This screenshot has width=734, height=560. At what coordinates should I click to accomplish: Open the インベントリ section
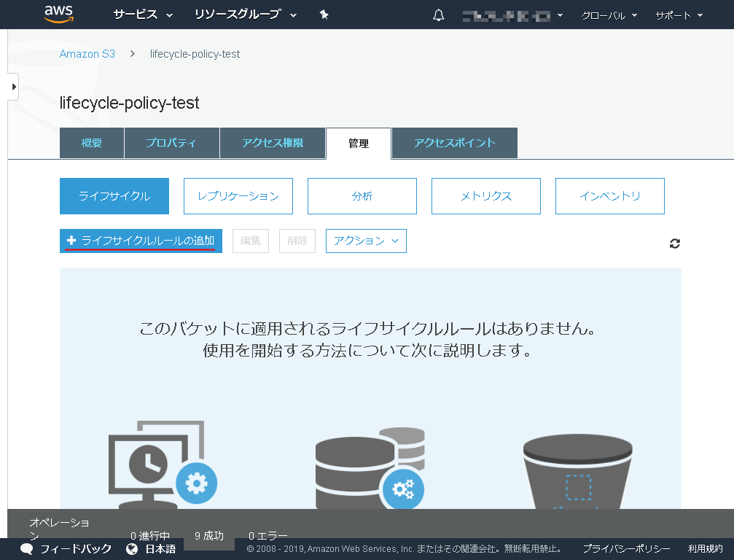(610, 195)
